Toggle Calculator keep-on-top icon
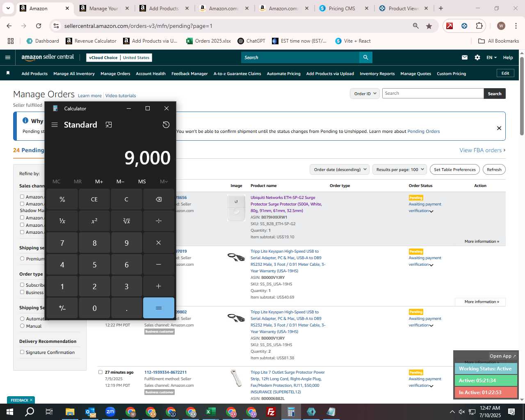The image size is (525, 420). click(109, 125)
